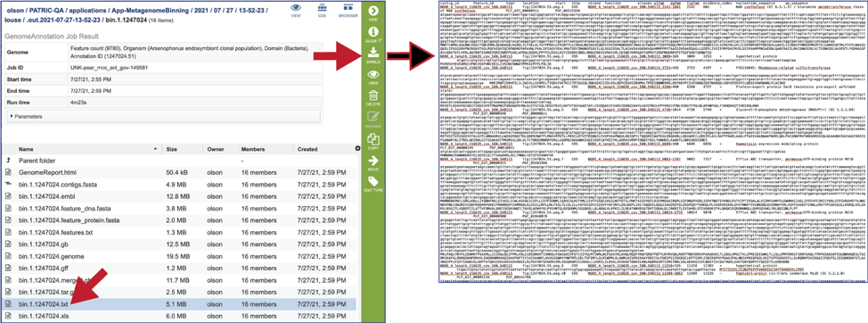Image resolution: width=868 pixels, height=323 pixels.
Task: Click the Created column header
Action: pos(307,149)
